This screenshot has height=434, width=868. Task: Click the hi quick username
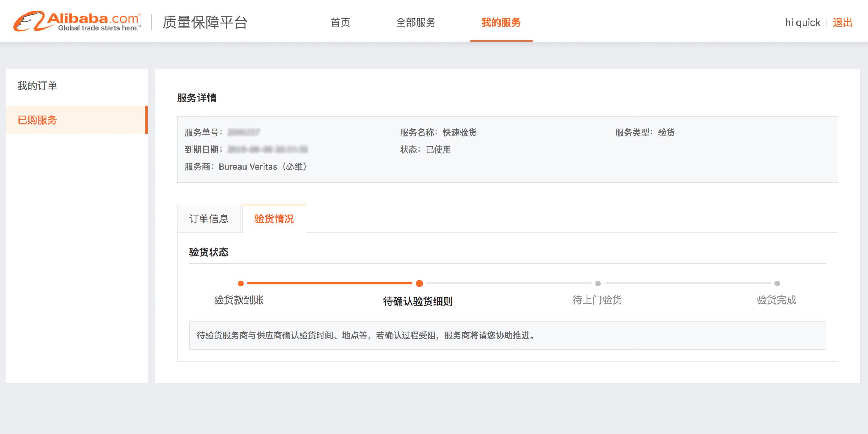pyautogui.click(x=802, y=22)
